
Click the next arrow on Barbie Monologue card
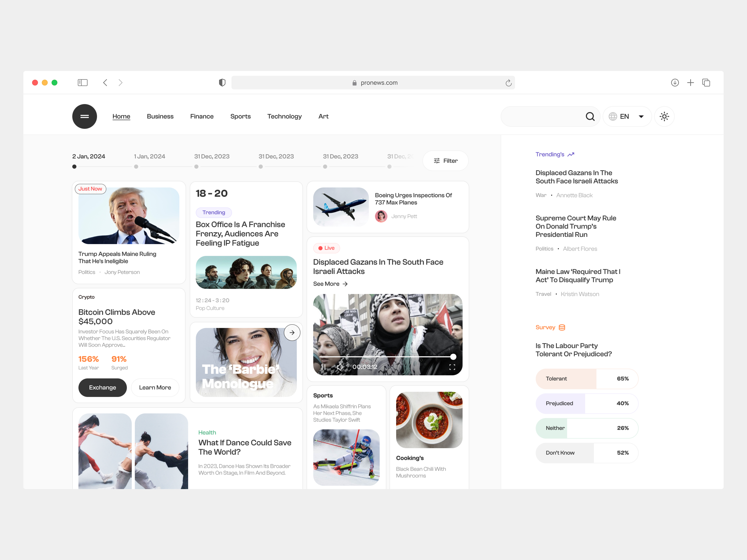(x=292, y=332)
